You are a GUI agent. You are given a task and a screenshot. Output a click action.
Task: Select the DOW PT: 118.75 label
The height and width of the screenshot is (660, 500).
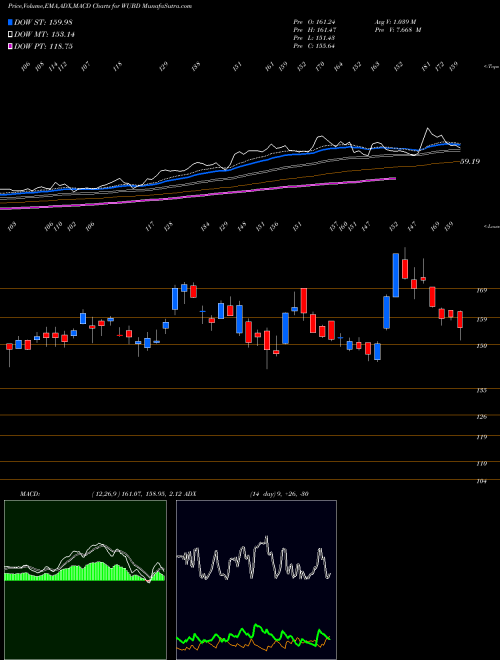click(43, 46)
